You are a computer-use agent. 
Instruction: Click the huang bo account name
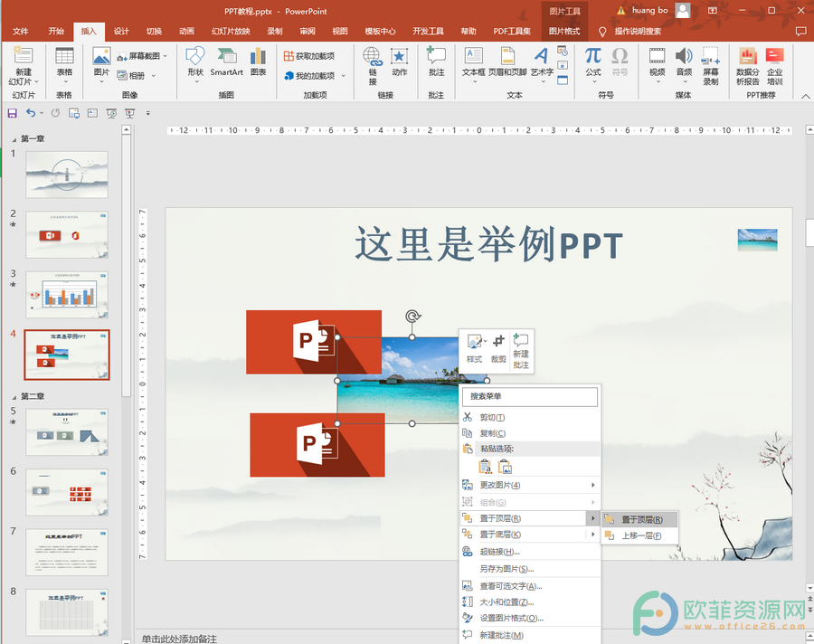[x=649, y=10]
